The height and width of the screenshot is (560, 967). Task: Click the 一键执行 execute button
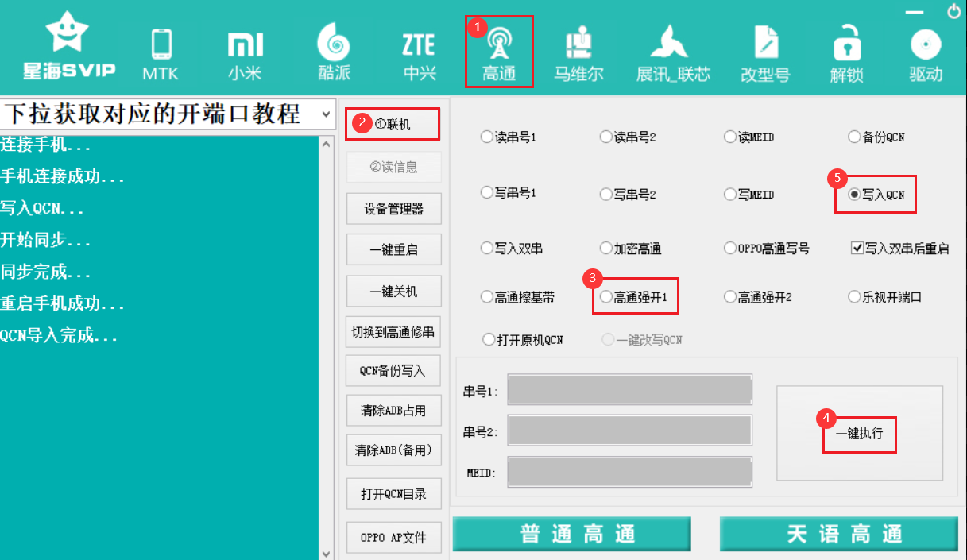[x=859, y=434]
